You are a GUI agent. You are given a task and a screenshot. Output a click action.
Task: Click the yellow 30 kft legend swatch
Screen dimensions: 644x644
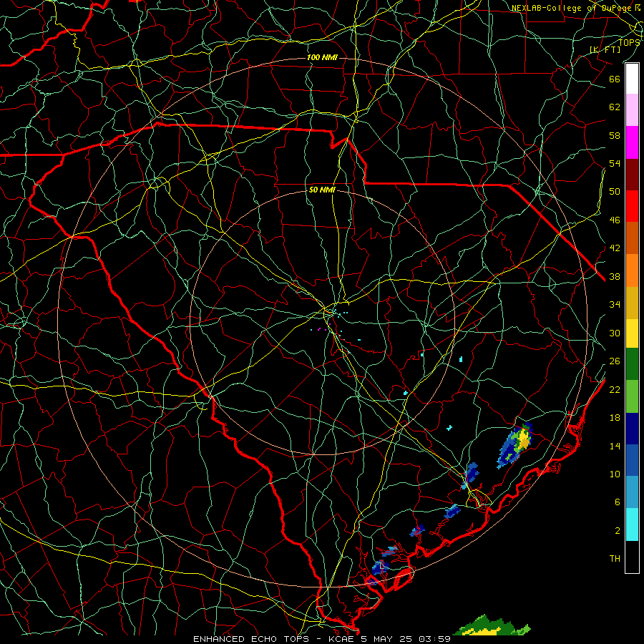pos(632,333)
